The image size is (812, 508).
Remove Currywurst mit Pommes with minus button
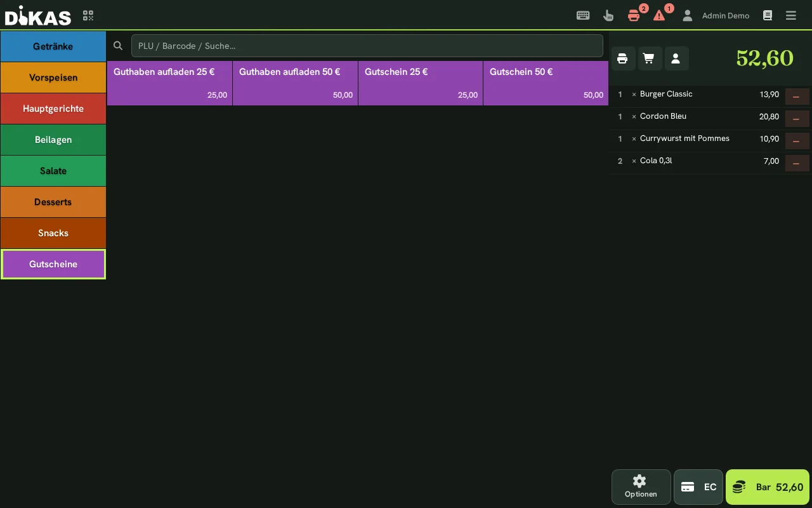[797, 141]
